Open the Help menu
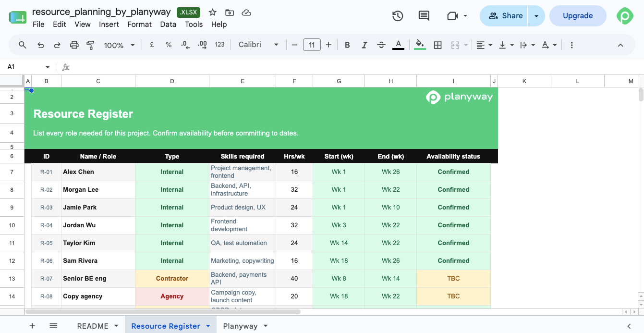Screen dimensions: 644x333 219,25
